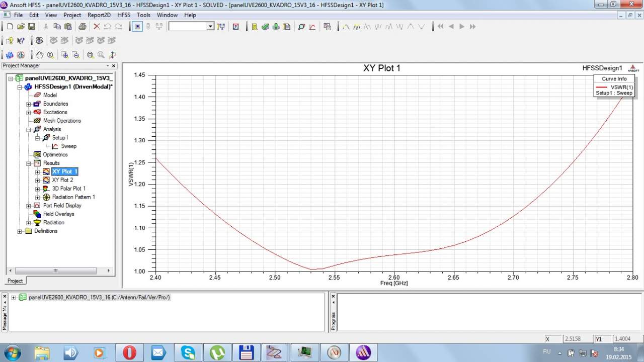Open the HFSS menu

[124, 15]
